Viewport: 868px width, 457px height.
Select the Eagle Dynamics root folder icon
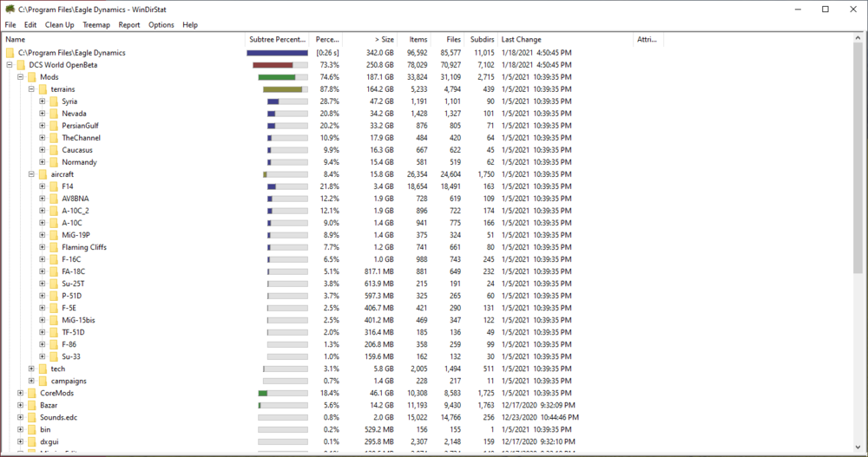click(10, 53)
